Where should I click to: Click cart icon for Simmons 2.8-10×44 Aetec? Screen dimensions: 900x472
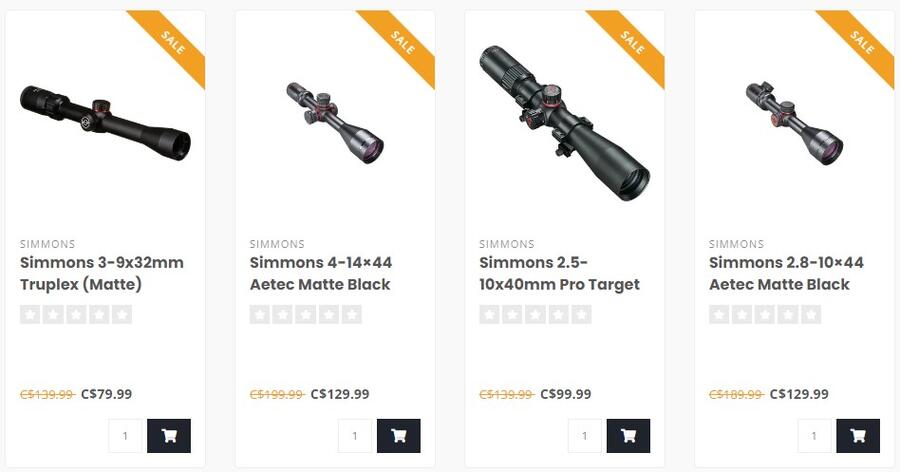pyautogui.click(x=858, y=436)
